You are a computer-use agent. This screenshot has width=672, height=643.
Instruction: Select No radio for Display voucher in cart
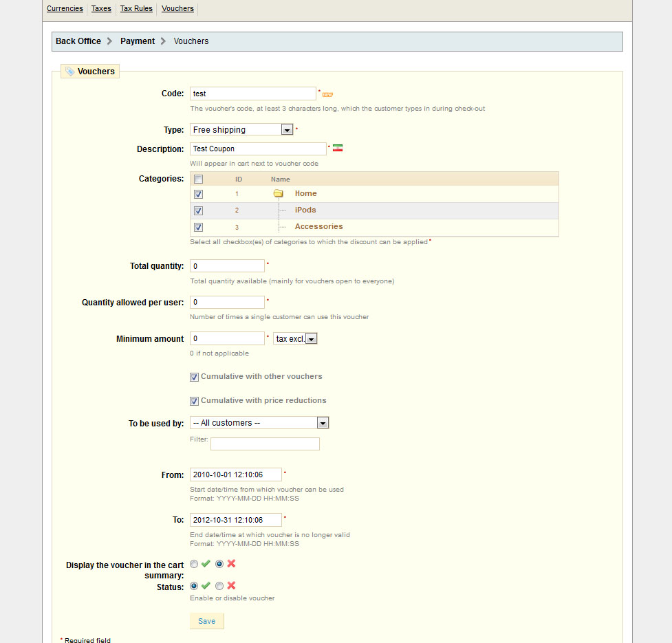click(219, 564)
